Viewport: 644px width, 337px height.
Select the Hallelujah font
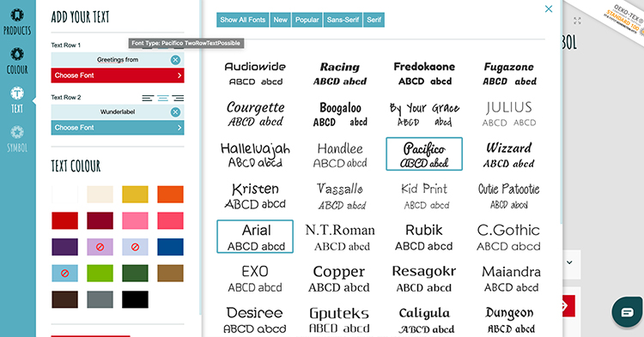[255, 154]
